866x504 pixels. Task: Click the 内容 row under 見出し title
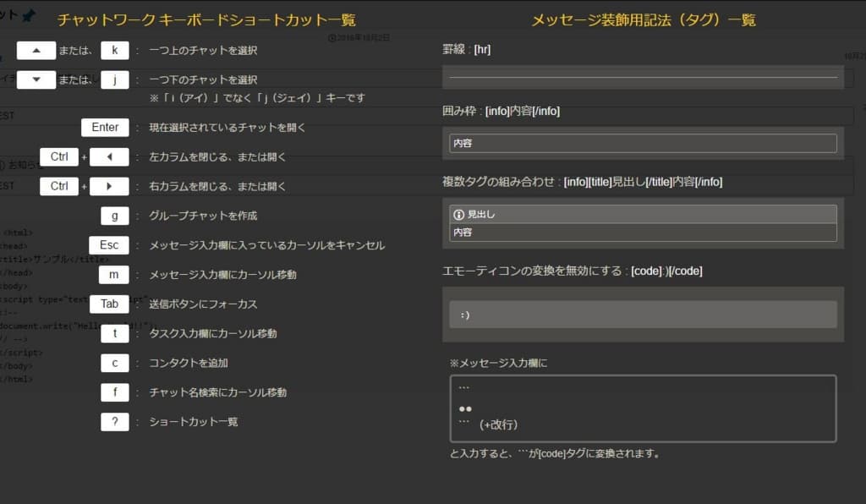click(x=643, y=233)
